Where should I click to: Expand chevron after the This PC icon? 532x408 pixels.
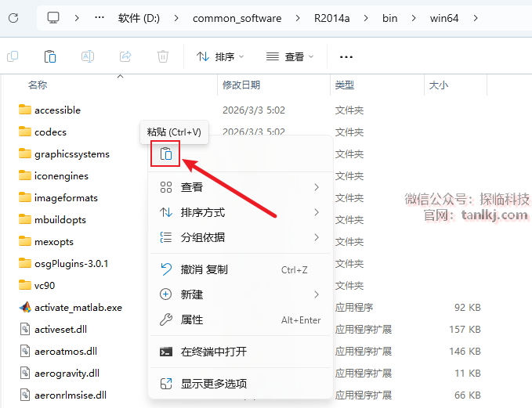coord(77,18)
